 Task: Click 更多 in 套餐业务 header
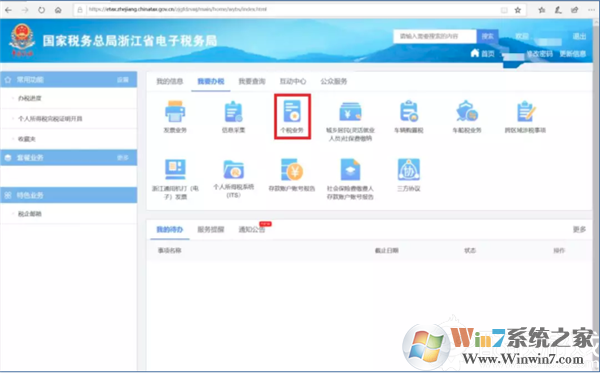click(123, 158)
